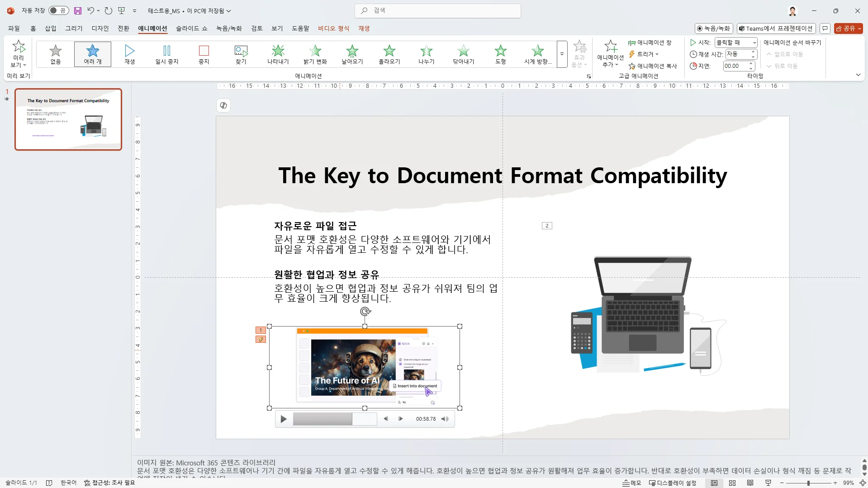Image resolution: width=868 pixels, height=488 pixels.
Task: Open the 비디오 형식 contextual tab
Action: coord(333,28)
